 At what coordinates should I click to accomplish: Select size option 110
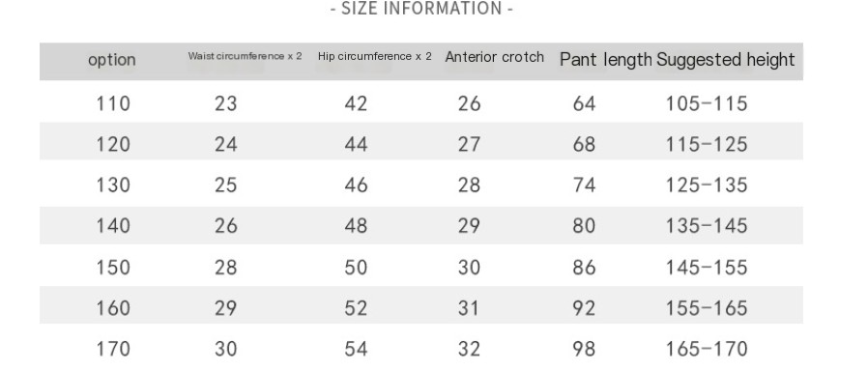tap(113, 103)
